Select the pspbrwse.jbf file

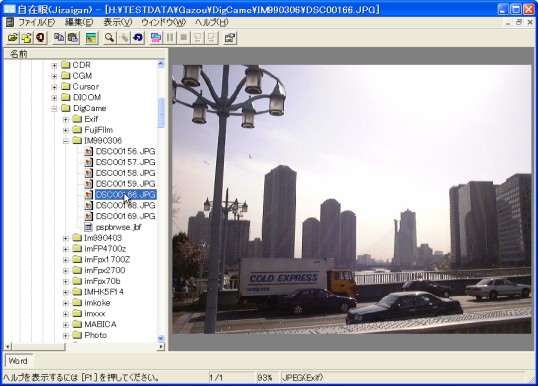pos(118,227)
